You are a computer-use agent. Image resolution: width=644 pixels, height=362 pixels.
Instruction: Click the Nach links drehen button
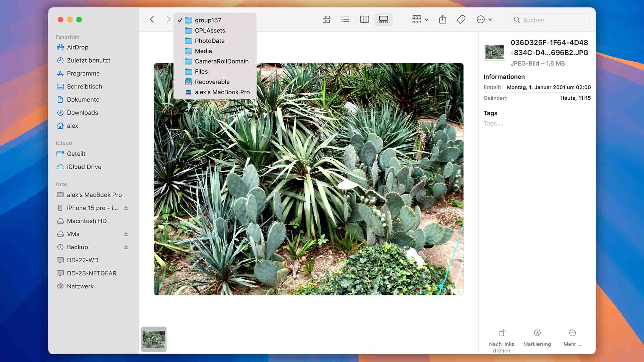(502, 341)
